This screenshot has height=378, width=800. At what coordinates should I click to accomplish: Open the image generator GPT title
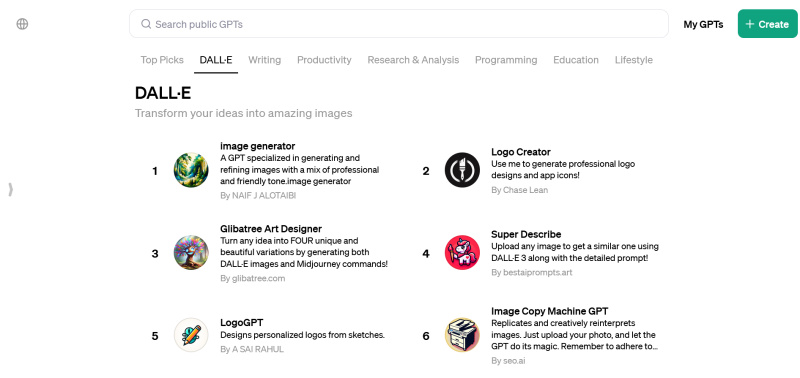258,146
